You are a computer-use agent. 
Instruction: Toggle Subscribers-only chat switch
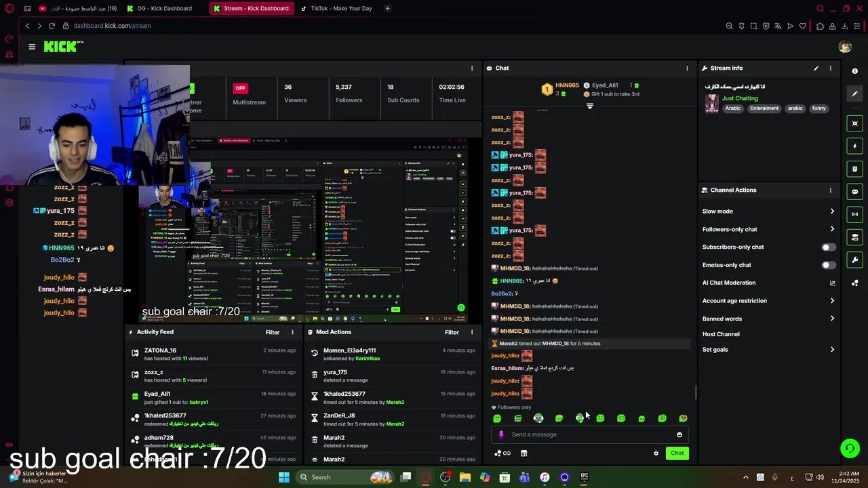coord(828,247)
